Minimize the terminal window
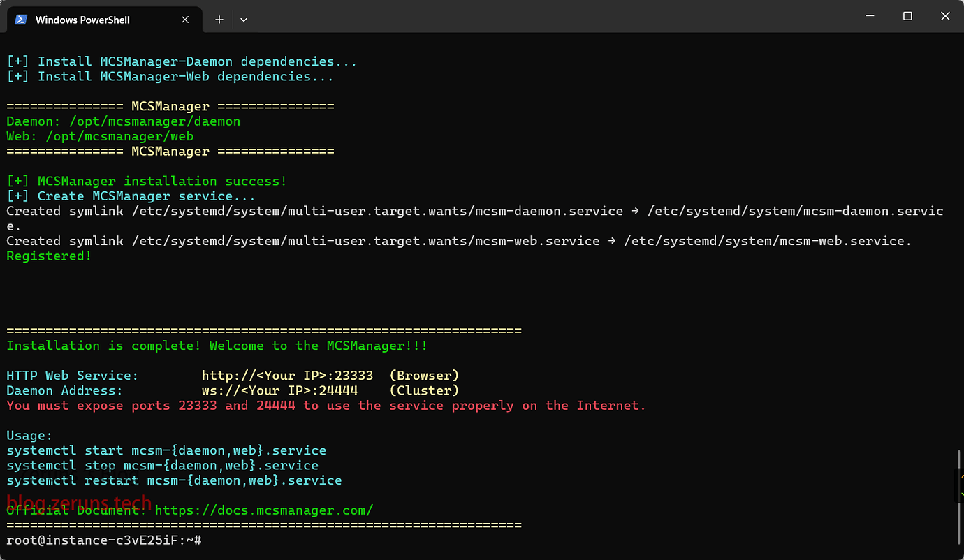Screen dimensions: 964x560 pos(868,15)
